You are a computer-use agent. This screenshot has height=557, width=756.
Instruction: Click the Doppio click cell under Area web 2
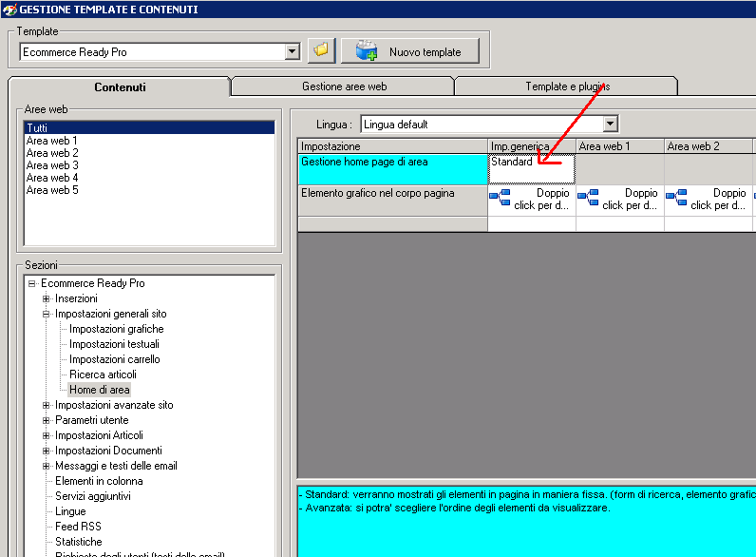pos(709,200)
